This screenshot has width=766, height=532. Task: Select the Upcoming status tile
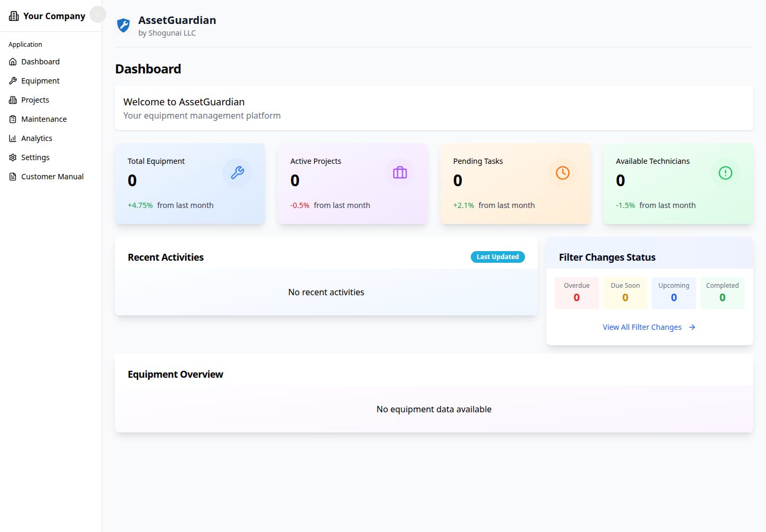pyautogui.click(x=674, y=293)
